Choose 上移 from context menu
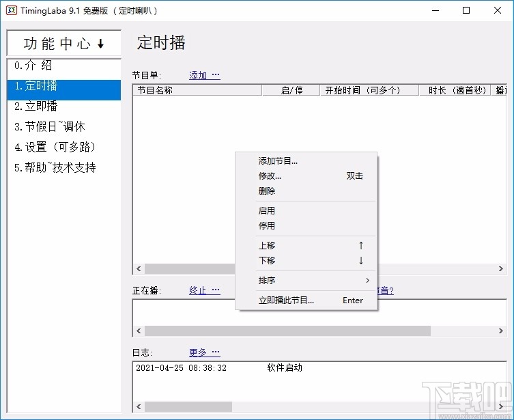This screenshot has height=420, width=514. 306,246
